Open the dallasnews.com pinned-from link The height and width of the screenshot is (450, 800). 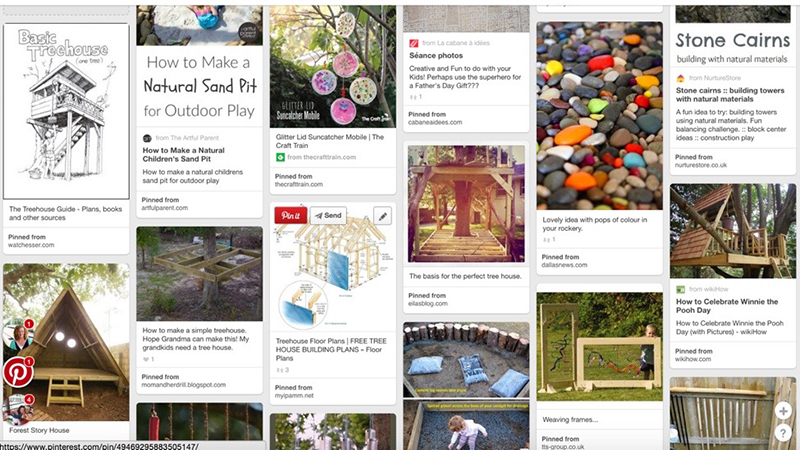coord(564,265)
